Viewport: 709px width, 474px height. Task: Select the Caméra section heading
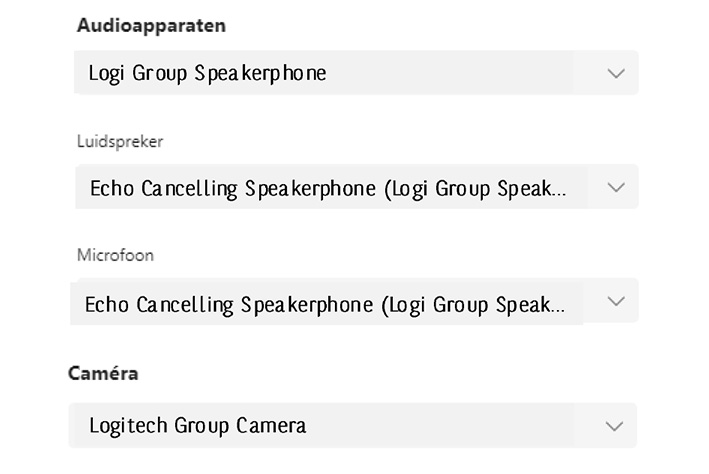click(103, 373)
